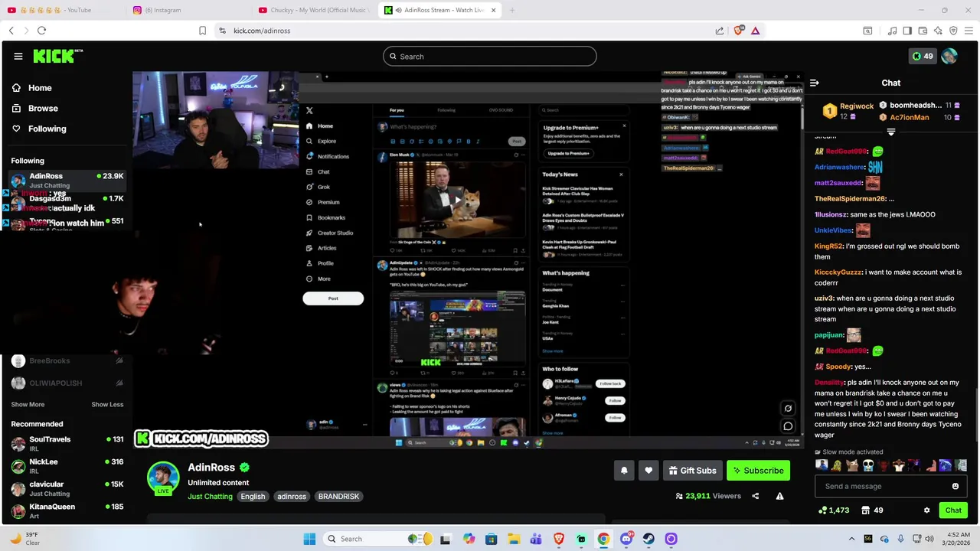The image size is (980, 551).
Task: Toggle stream notifications bell button
Action: click(x=624, y=471)
